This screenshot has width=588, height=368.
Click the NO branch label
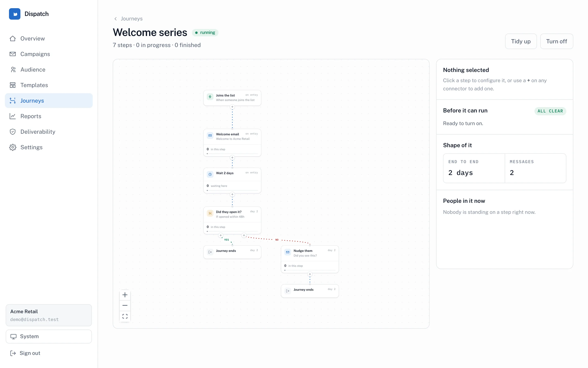point(277,240)
